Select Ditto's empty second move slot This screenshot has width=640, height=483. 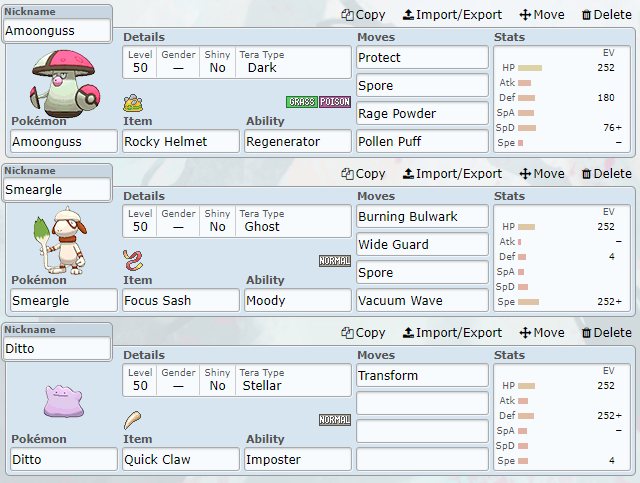point(422,403)
